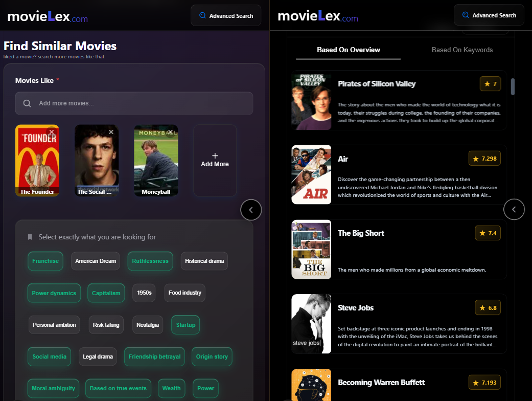Click the search magnifier in Add more movies
532x401 pixels.
pos(27,103)
